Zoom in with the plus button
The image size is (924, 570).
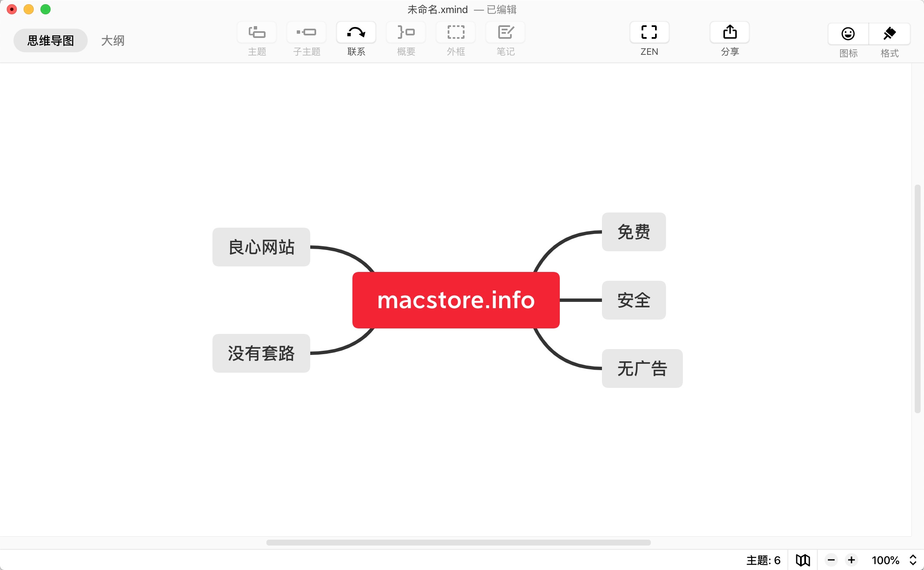[851, 560]
